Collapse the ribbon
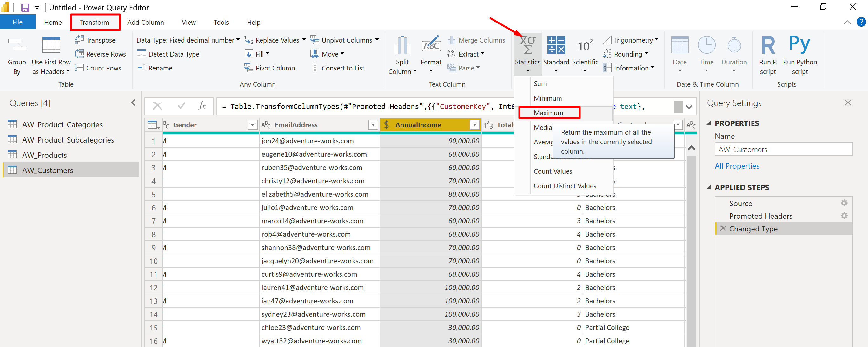The height and width of the screenshot is (347, 868). tap(847, 22)
